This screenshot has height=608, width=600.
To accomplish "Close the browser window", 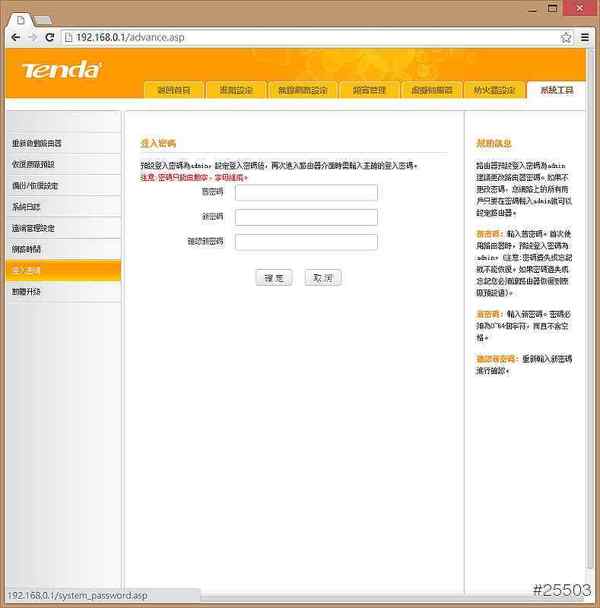I will [579, 8].
